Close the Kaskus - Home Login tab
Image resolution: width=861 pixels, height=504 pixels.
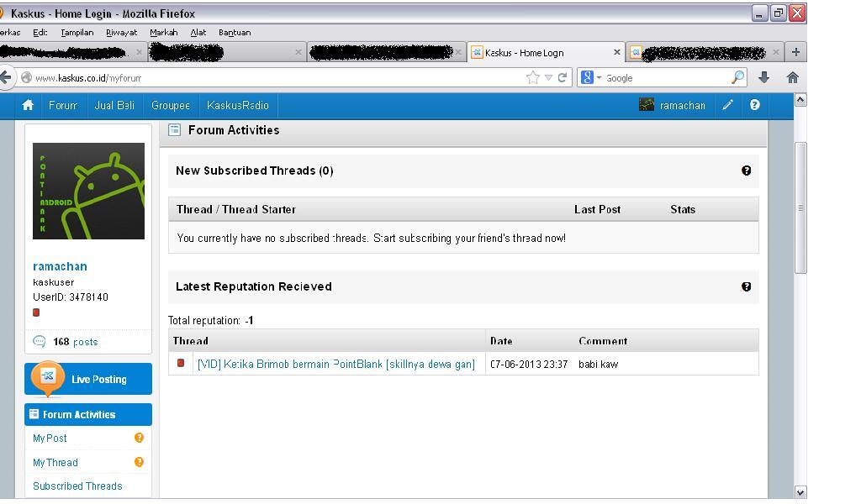click(x=616, y=52)
